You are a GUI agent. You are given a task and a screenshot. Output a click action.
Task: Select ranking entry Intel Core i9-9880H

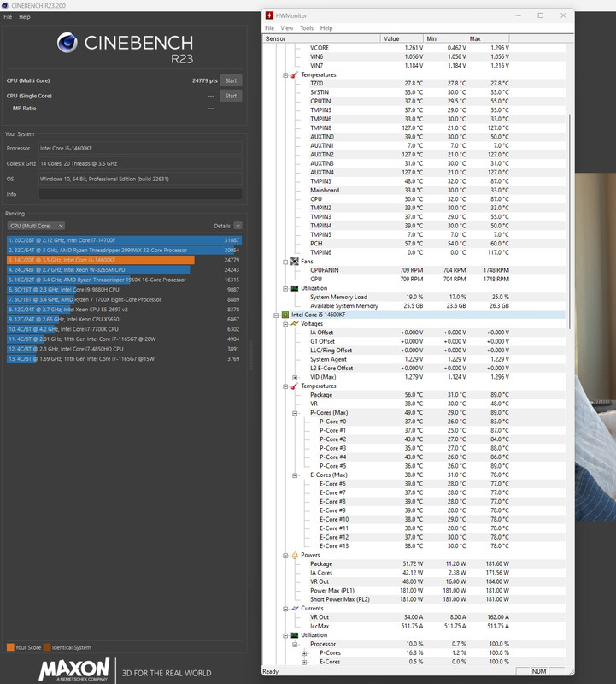[x=124, y=290]
